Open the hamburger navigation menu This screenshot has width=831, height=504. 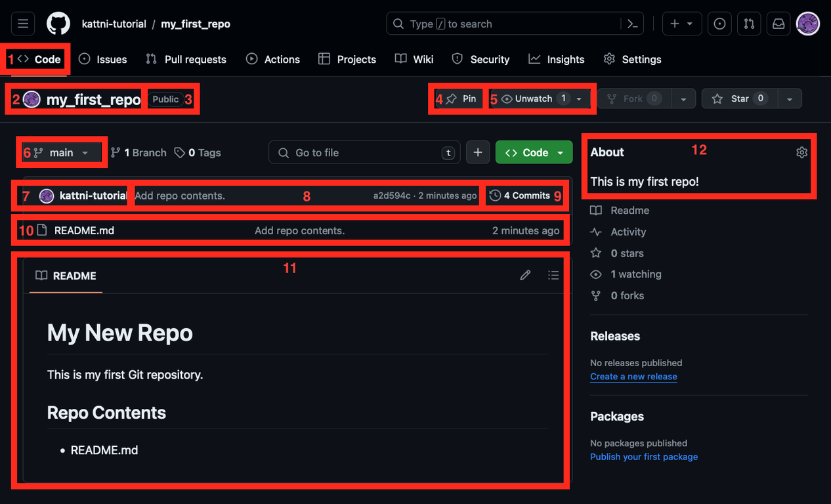23,24
